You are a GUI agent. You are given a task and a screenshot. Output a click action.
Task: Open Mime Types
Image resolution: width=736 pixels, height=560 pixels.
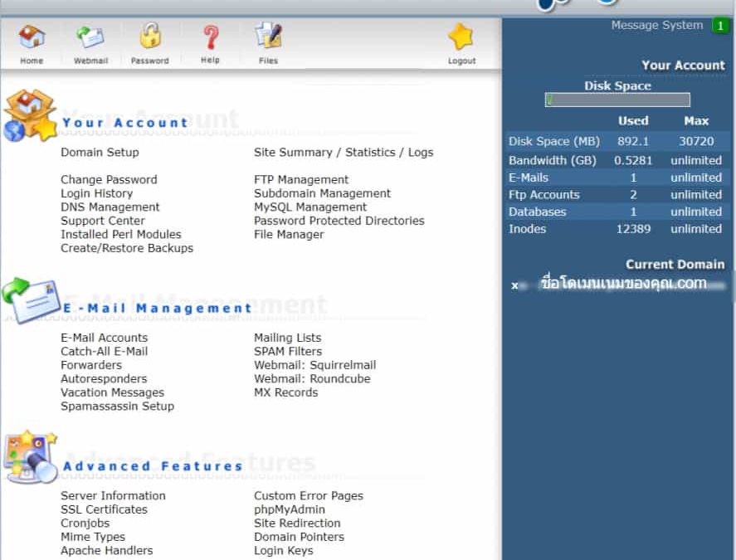pos(93,536)
